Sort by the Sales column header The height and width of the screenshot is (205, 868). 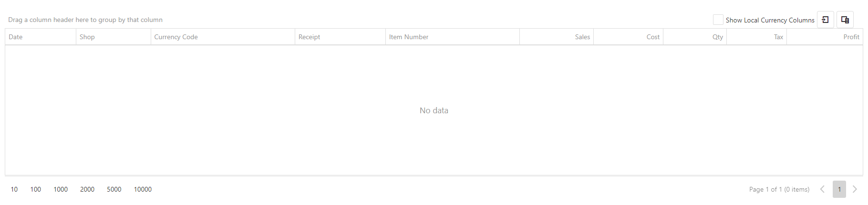pos(557,37)
